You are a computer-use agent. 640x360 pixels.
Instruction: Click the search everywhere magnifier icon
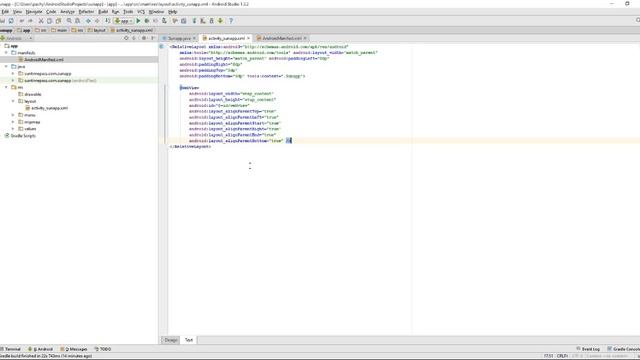638,20
